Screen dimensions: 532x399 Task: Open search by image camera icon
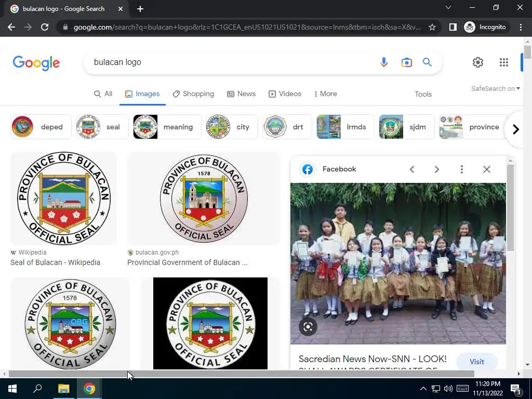(406, 62)
